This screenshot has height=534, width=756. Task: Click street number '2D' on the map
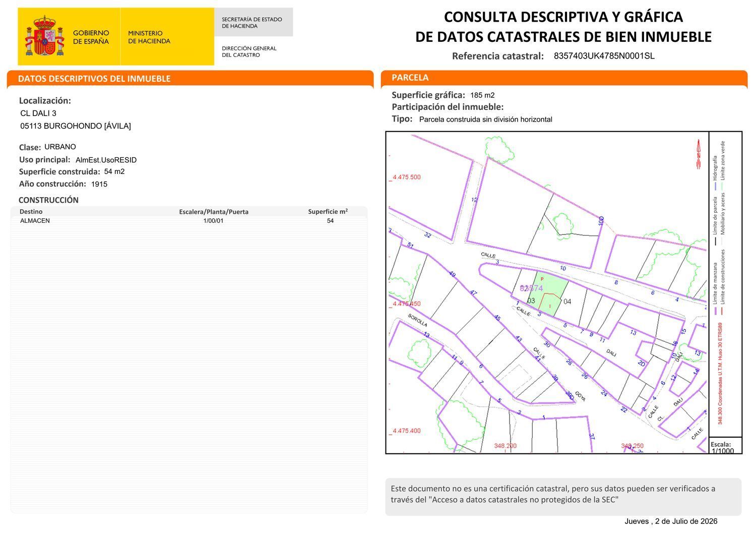642,363
